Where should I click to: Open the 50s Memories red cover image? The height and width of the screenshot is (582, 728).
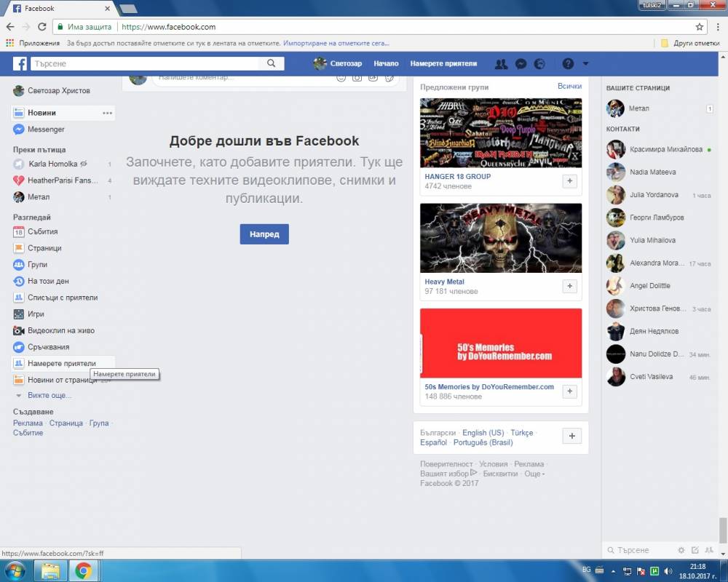(x=501, y=343)
